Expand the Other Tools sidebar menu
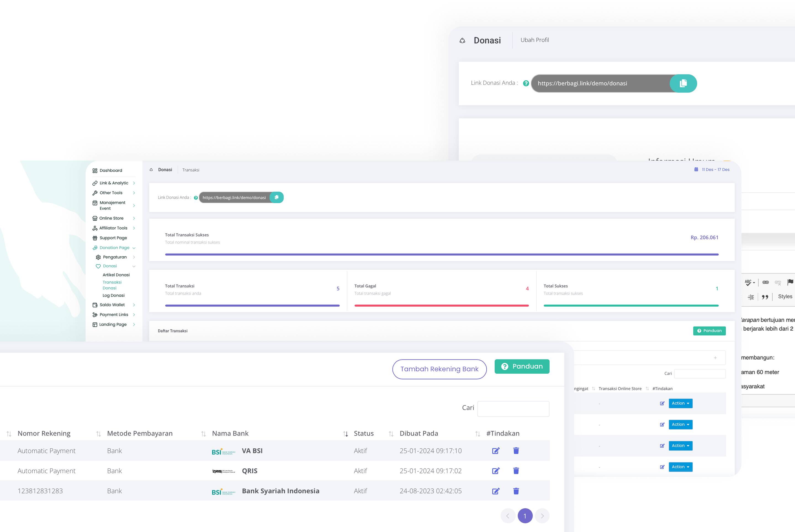 111,193
